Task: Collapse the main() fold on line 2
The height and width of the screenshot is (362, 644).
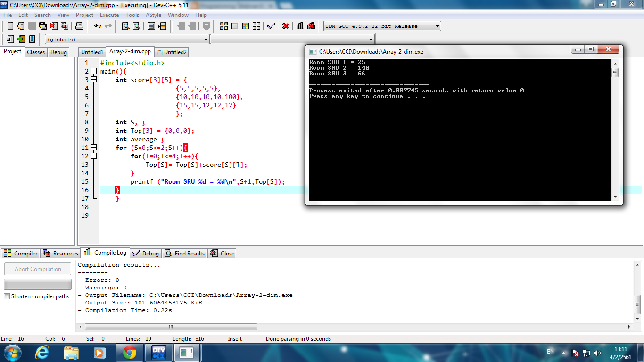Action: click(93, 71)
